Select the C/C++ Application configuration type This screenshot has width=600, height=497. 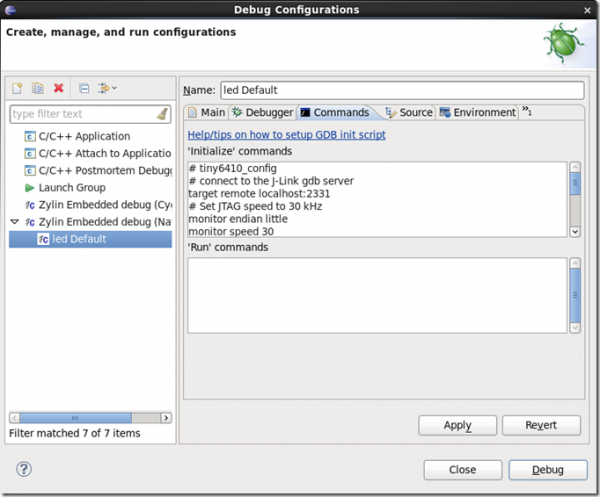click(x=84, y=136)
